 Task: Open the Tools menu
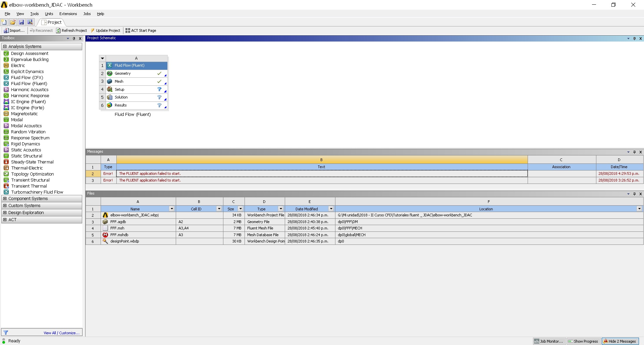pos(35,14)
